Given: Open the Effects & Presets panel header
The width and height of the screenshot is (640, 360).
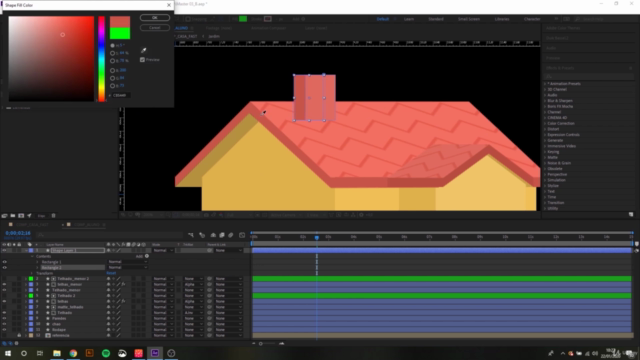Looking at the screenshot, I should pyautogui.click(x=560, y=68).
